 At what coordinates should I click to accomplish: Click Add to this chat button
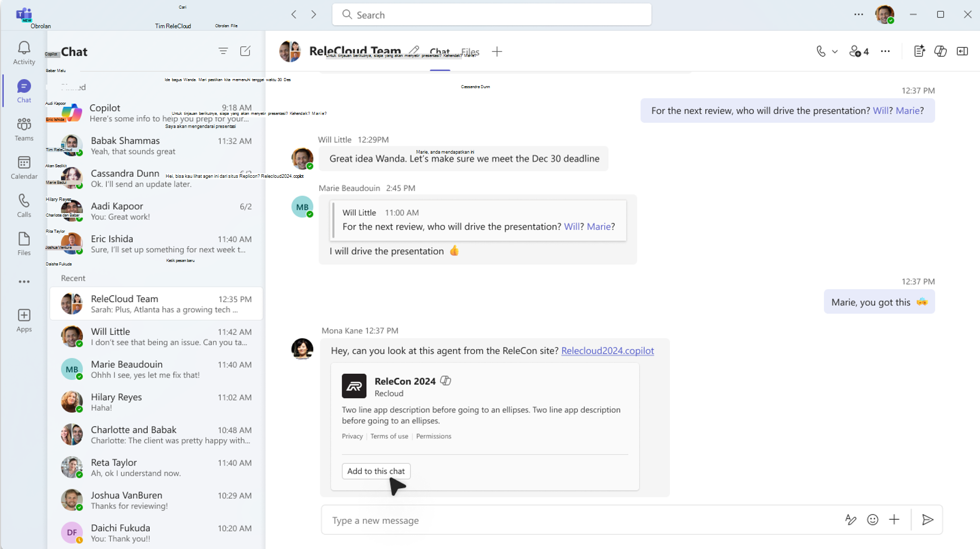[376, 471]
